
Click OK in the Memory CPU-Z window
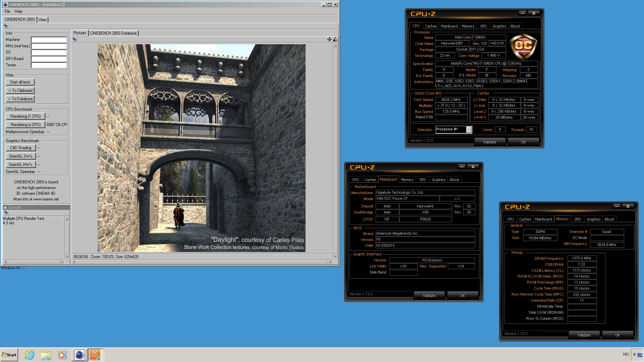(618, 335)
